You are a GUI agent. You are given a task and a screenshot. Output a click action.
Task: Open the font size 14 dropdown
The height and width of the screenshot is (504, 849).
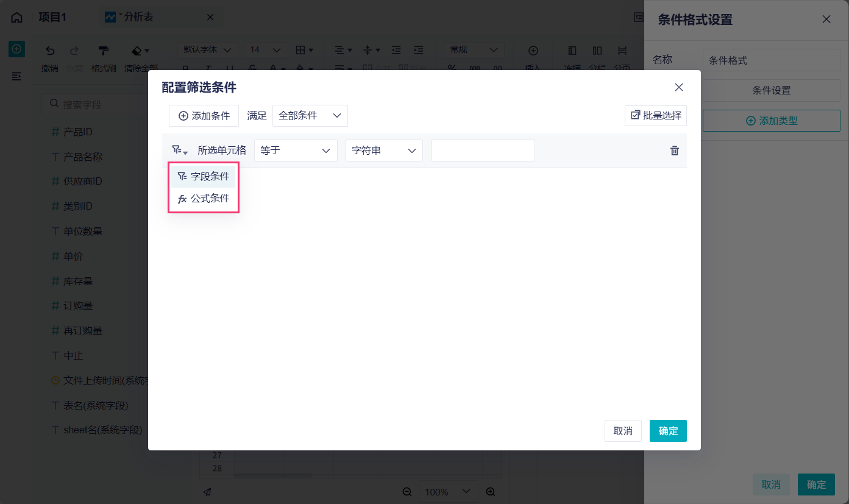pyautogui.click(x=266, y=50)
